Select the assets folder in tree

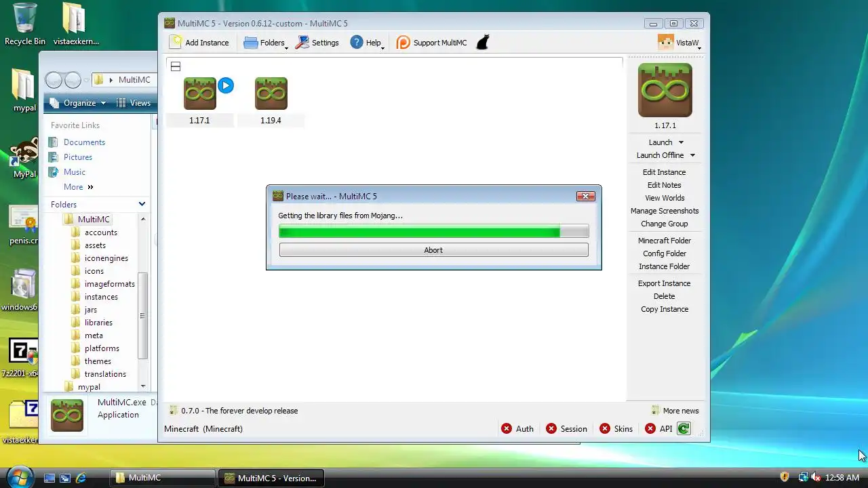(x=89, y=245)
